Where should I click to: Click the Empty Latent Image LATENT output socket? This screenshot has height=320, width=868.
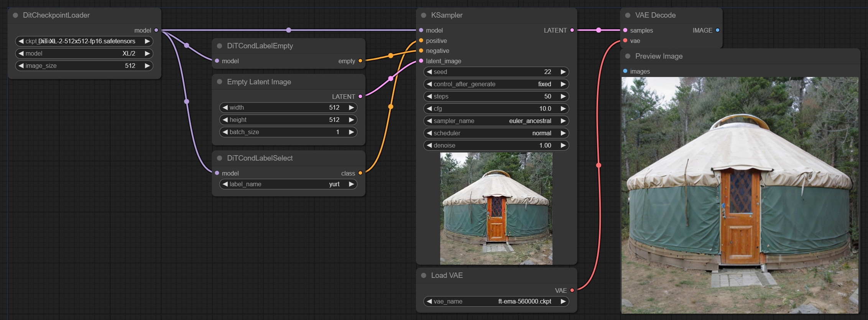click(360, 97)
